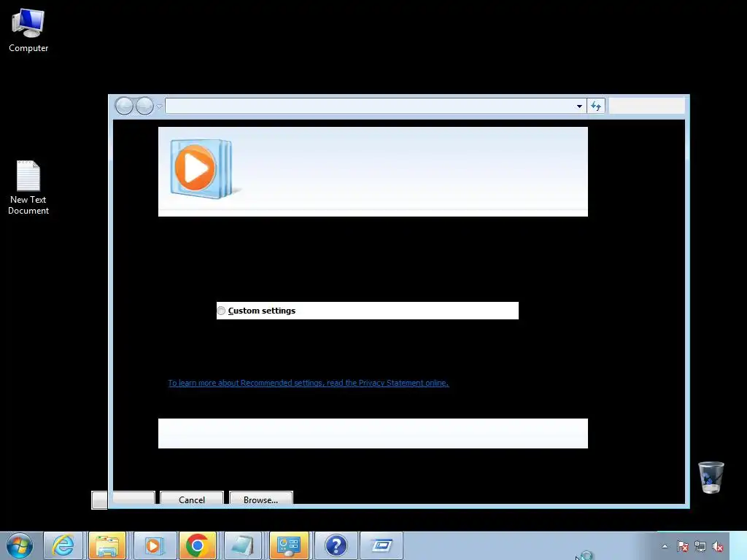This screenshot has height=560, width=747.
Task: Open the Run dialog taskbar icon
Action: pos(382,545)
